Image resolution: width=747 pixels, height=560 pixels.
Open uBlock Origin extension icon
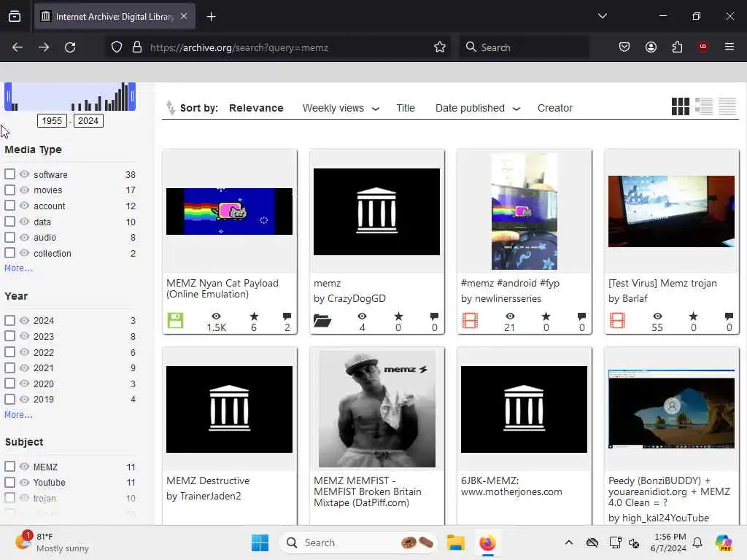tap(703, 47)
